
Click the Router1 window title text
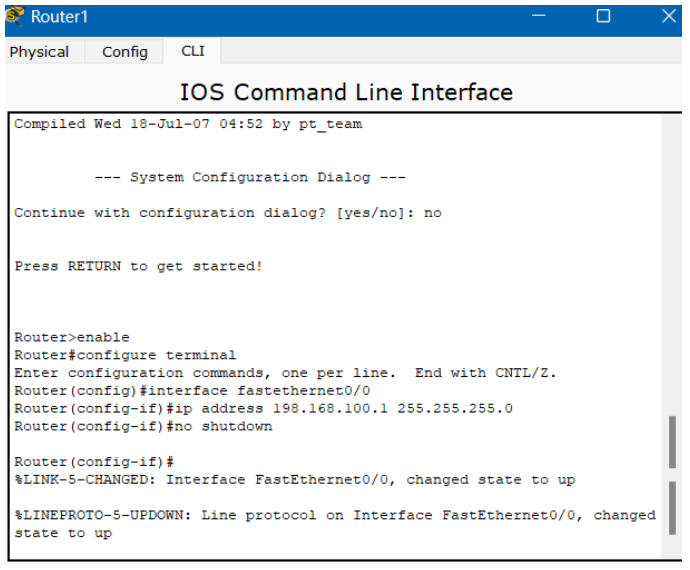coord(60,16)
